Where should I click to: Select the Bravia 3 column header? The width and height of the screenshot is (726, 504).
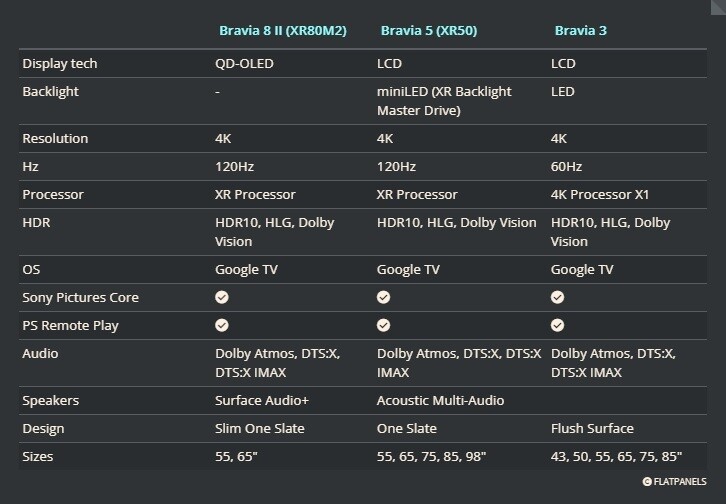[581, 30]
